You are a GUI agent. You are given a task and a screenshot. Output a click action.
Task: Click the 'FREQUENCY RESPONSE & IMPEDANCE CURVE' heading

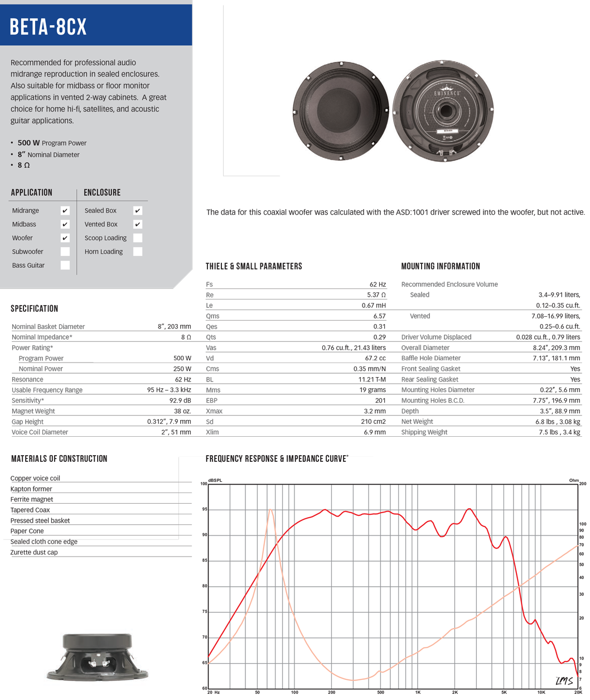[277, 458]
